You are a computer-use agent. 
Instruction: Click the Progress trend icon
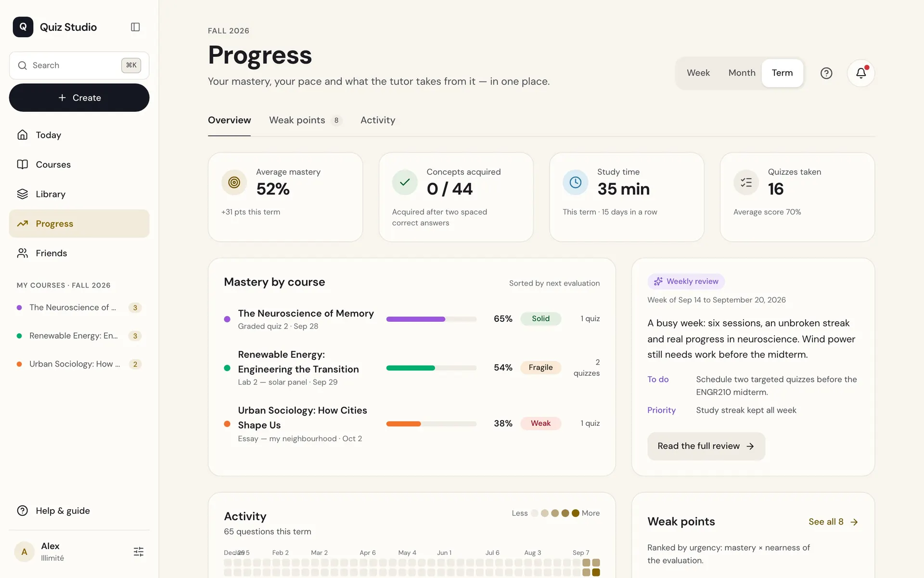tap(22, 223)
